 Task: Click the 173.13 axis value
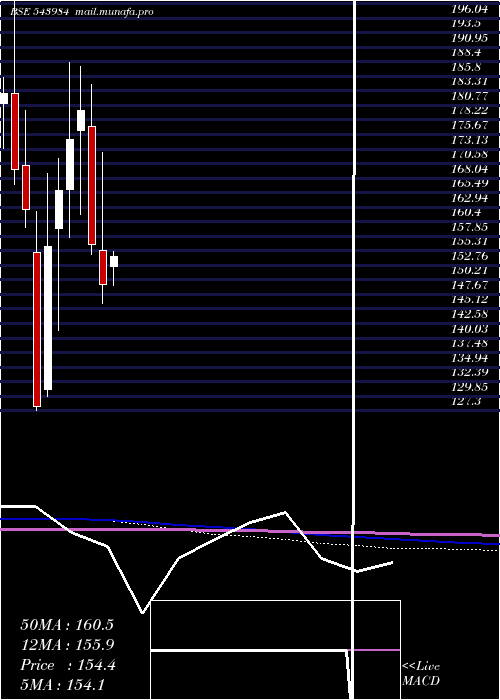(x=469, y=140)
